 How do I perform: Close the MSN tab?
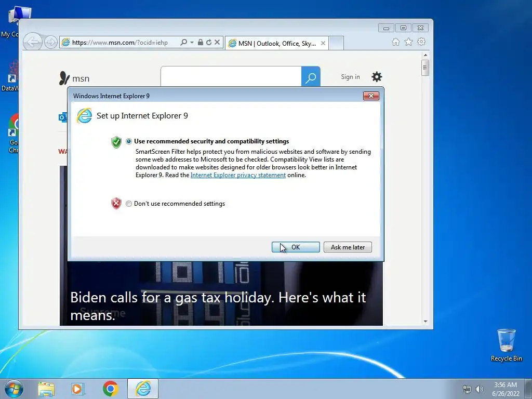[x=323, y=43]
